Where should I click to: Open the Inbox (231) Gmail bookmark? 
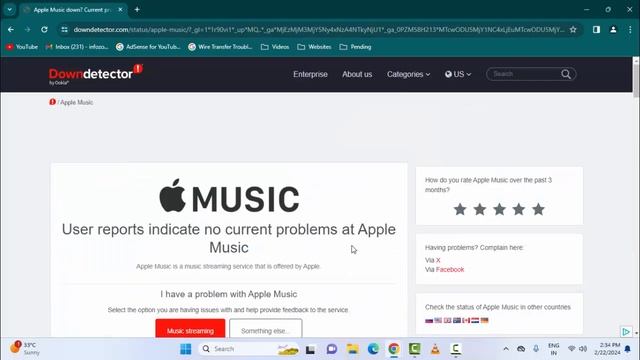click(x=77, y=47)
